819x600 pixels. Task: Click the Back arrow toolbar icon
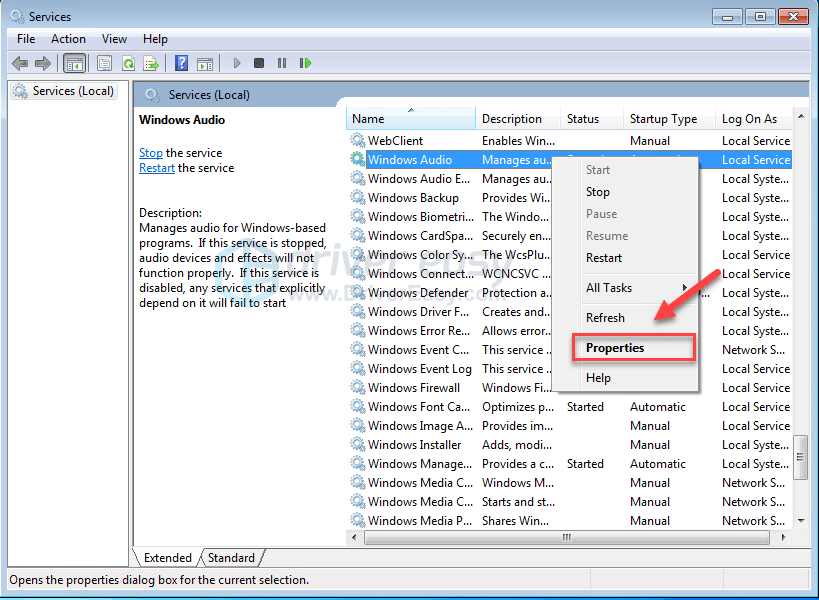pyautogui.click(x=19, y=63)
